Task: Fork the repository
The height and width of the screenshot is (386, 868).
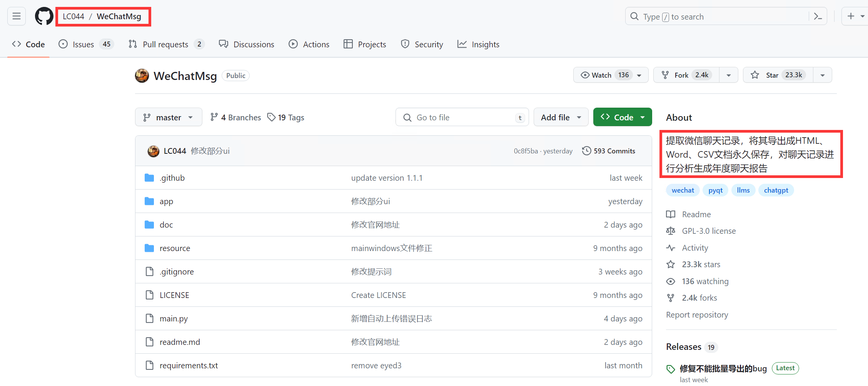Action: [x=686, y=75]
